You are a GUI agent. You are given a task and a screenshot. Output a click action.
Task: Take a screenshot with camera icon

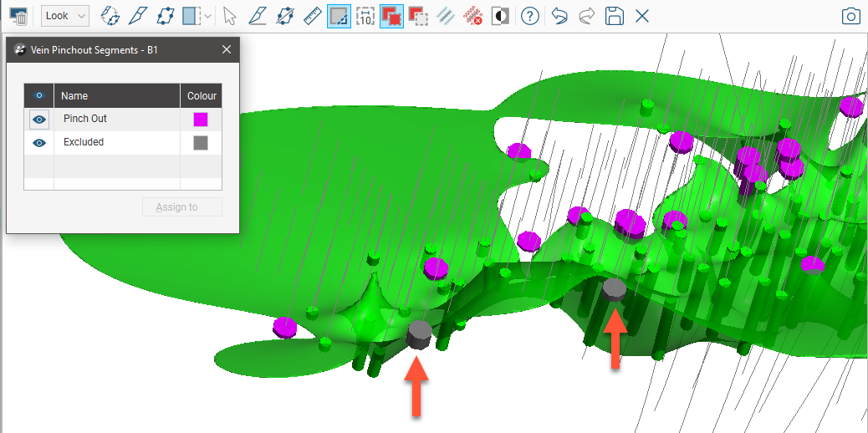851,16
